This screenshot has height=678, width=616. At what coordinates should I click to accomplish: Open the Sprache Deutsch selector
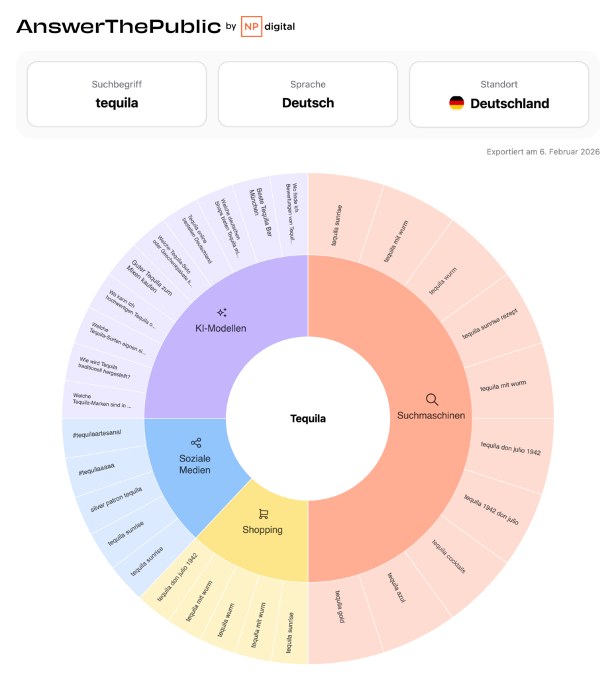click(x=308, y=94)
